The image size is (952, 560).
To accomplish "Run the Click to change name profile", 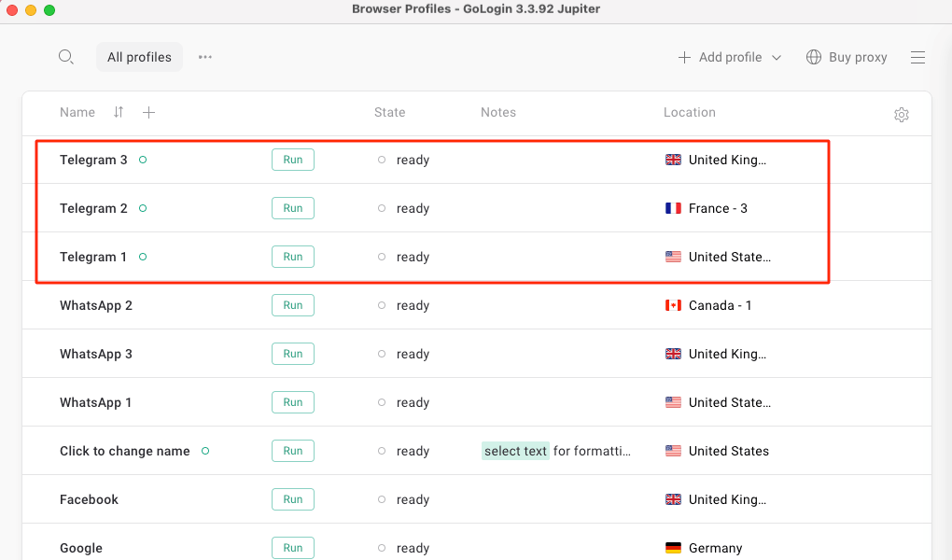I will (293, 451).
